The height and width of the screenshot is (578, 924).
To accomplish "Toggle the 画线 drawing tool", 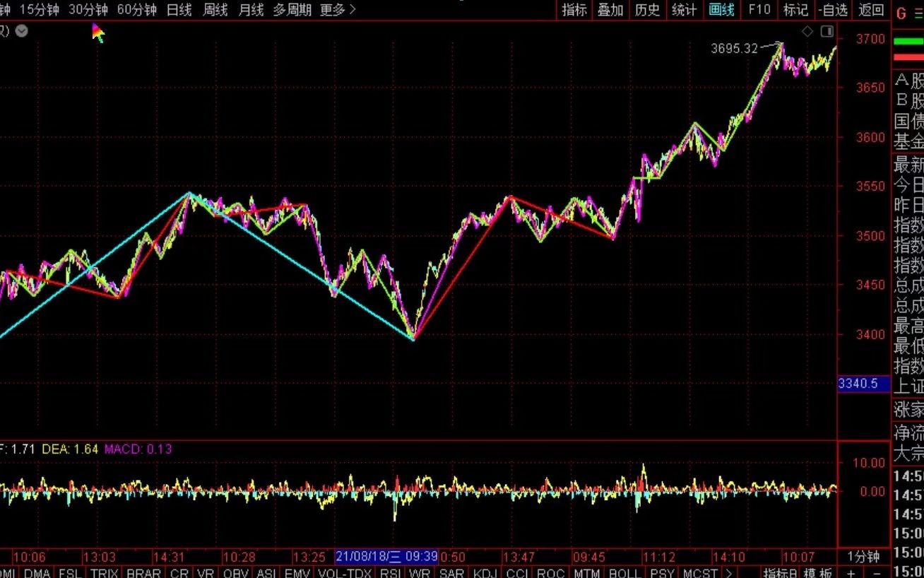I will [x=721, y=9].
